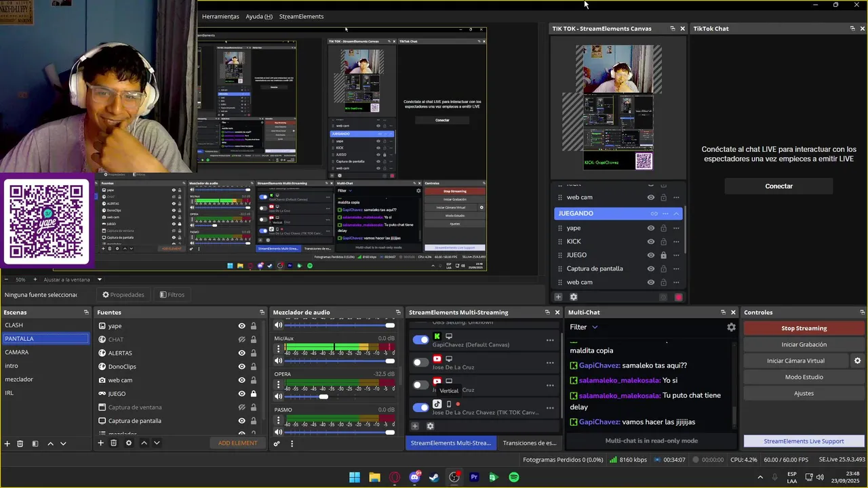Toggle TIK TOK Canvas stream output switch
The width and height of the screenshot is (868, 488).
click(420, 407)
